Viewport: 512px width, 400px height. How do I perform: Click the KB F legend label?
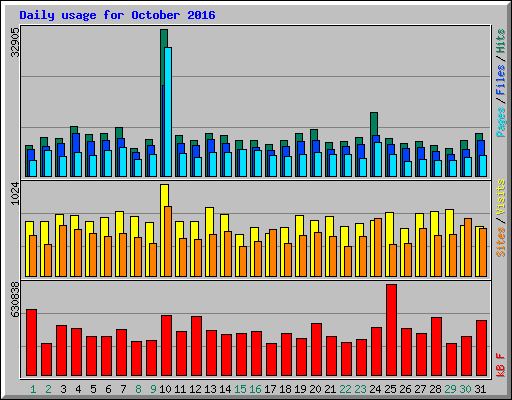click(x=500, y=365)
